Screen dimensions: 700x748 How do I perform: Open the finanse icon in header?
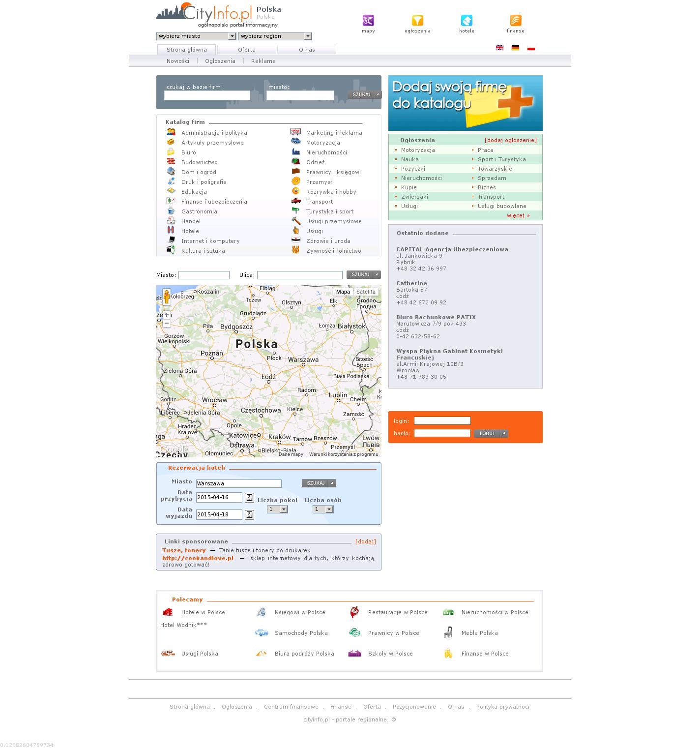pos(516,20)
